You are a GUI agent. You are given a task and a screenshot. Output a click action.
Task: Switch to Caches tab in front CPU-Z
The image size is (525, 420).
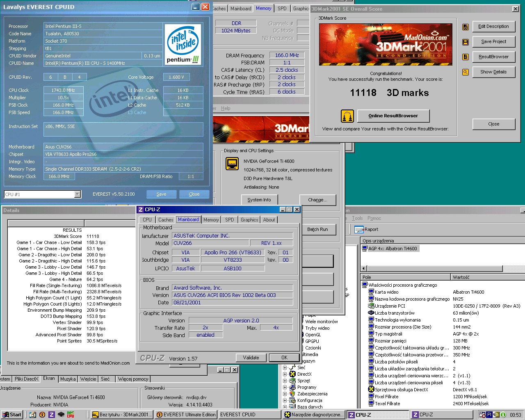click(x=166, y=220)
